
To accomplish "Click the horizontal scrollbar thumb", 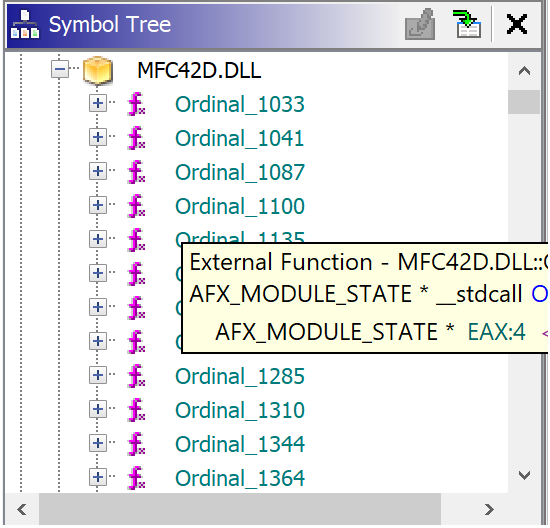I will 240,509.
